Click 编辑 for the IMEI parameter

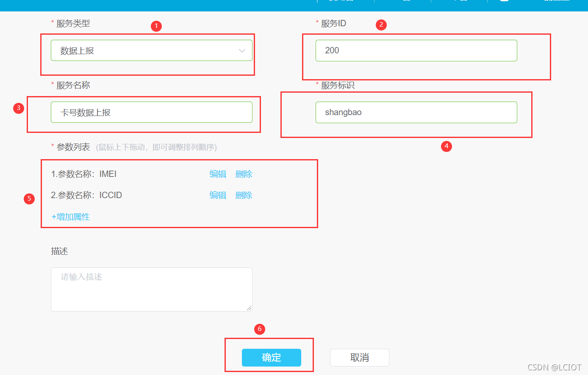click(x=218, y=174)
